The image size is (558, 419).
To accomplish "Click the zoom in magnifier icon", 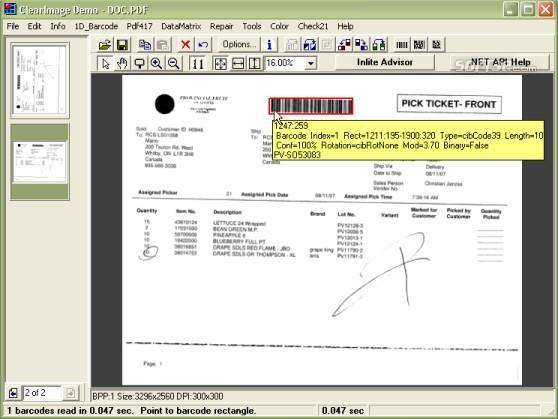I will click(x=156, y=64).
